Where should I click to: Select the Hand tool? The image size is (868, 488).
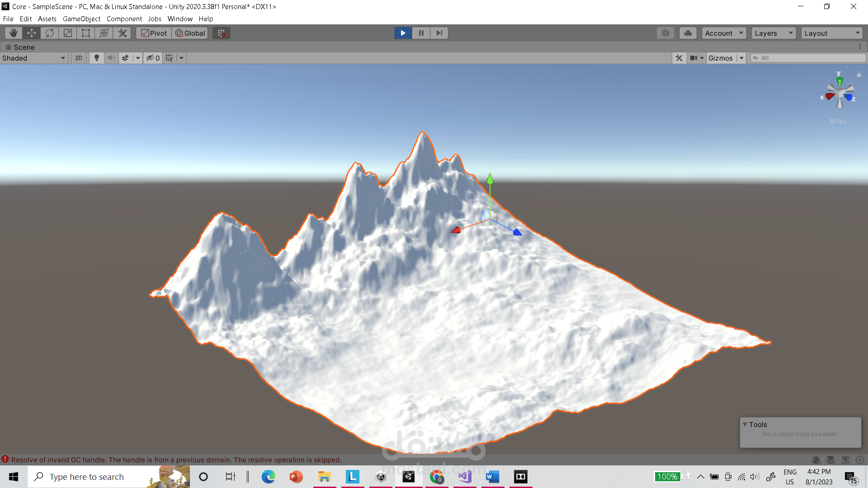click(14, 33)
